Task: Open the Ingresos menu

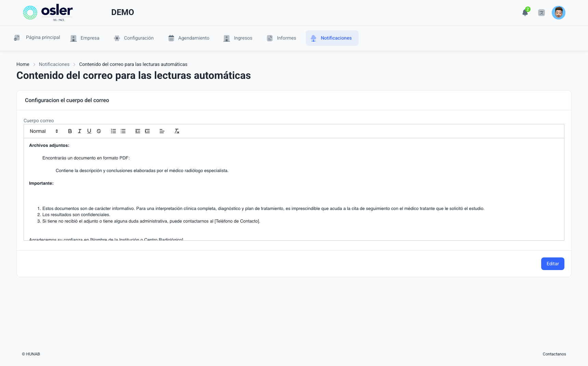Action: [x=238, y=38]
